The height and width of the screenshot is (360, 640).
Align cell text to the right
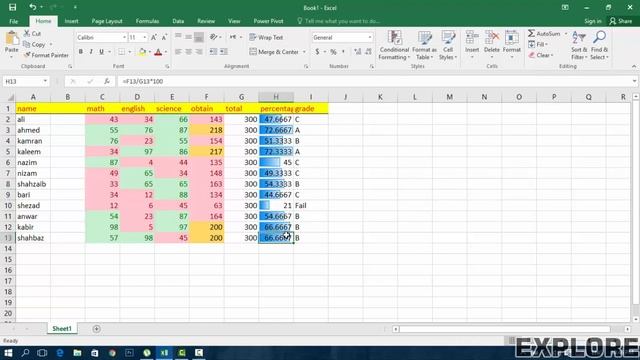pyautogui.click(x=199, y=52)
